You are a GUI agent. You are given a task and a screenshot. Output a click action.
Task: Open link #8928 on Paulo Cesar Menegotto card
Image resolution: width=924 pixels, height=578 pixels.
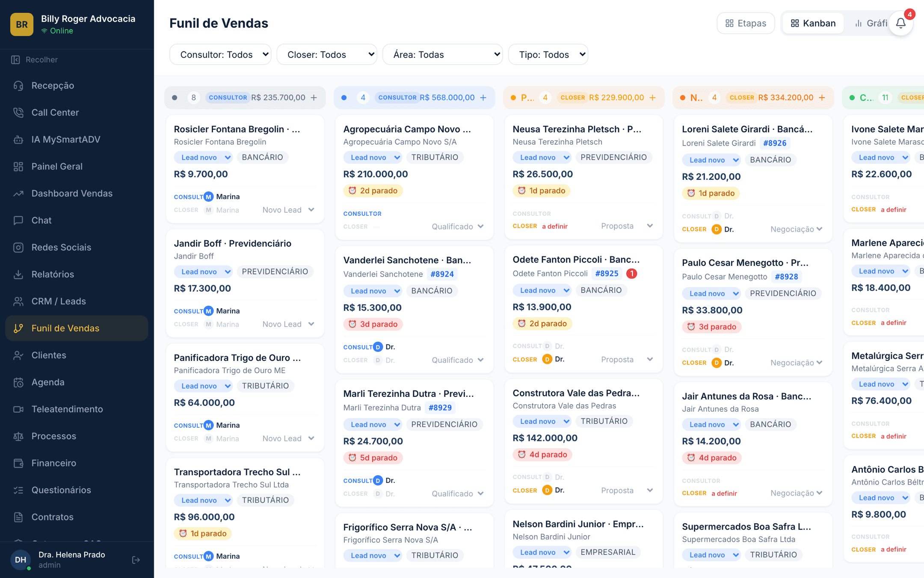(786, 277)
